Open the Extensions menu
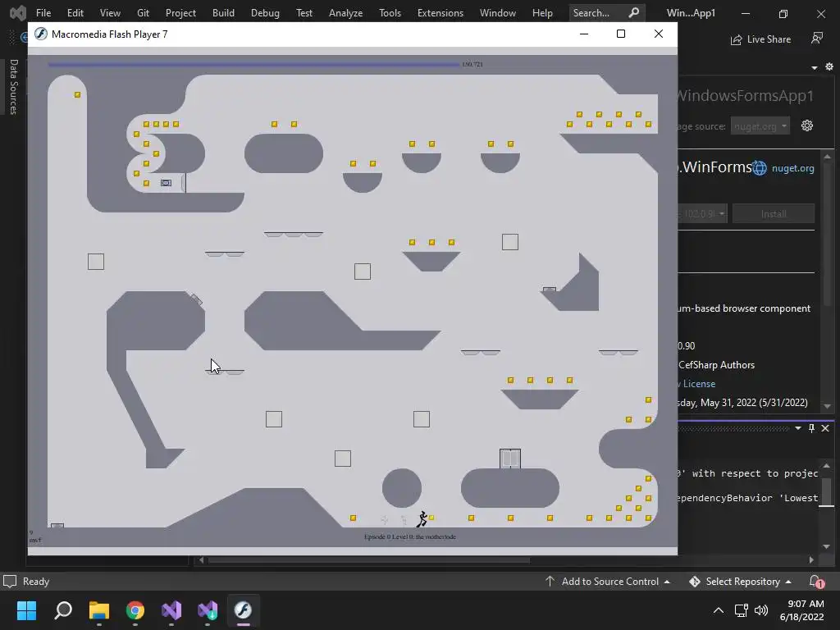The height and width of the screenshot is (630, 840). point(441,13)
